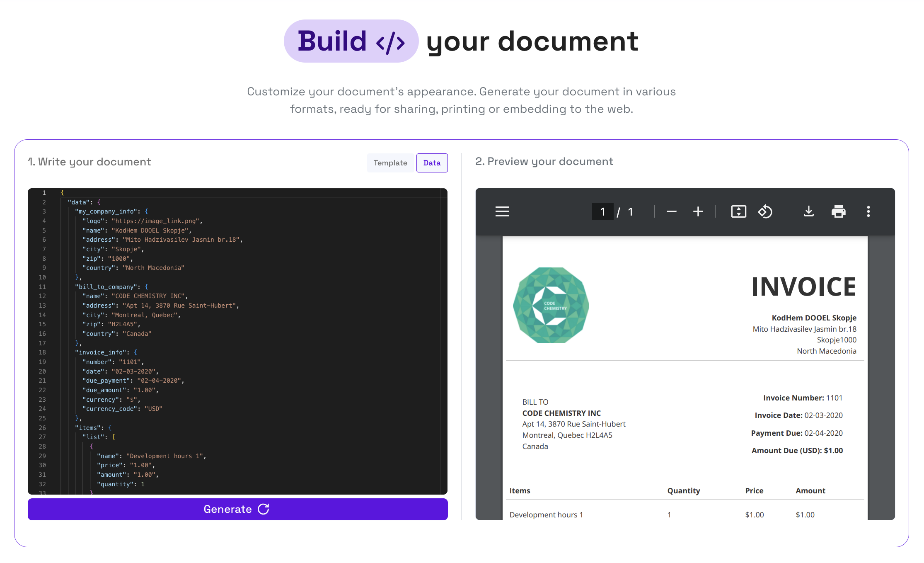Click the "North Macedonia" value in editor
Screen dimensions: 924x563
coord(153,268)
